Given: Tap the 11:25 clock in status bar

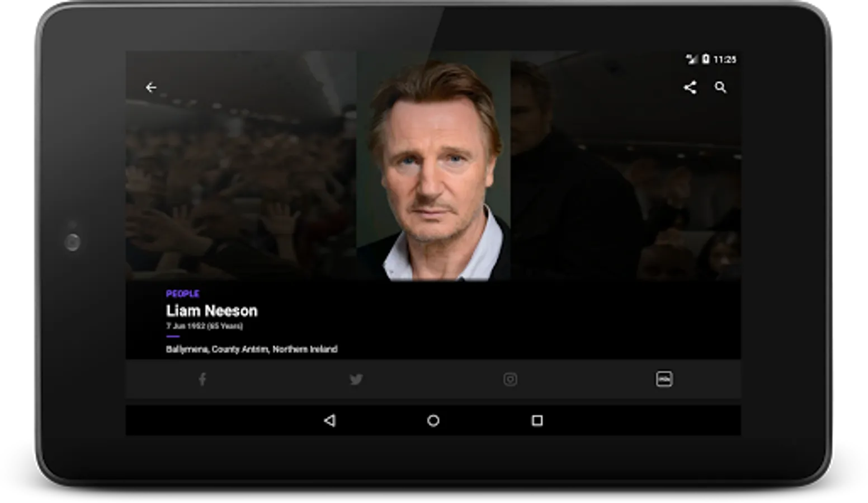Looking at the screenshot, I should point(725,59).
